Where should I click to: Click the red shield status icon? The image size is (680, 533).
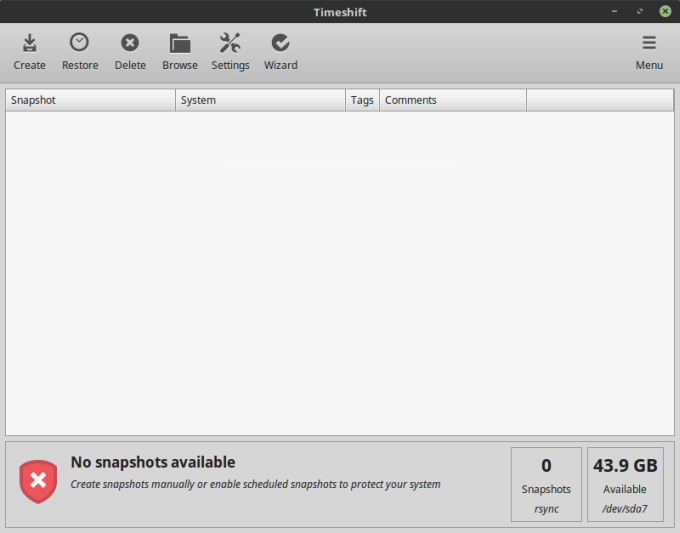(x=38, y=482)
